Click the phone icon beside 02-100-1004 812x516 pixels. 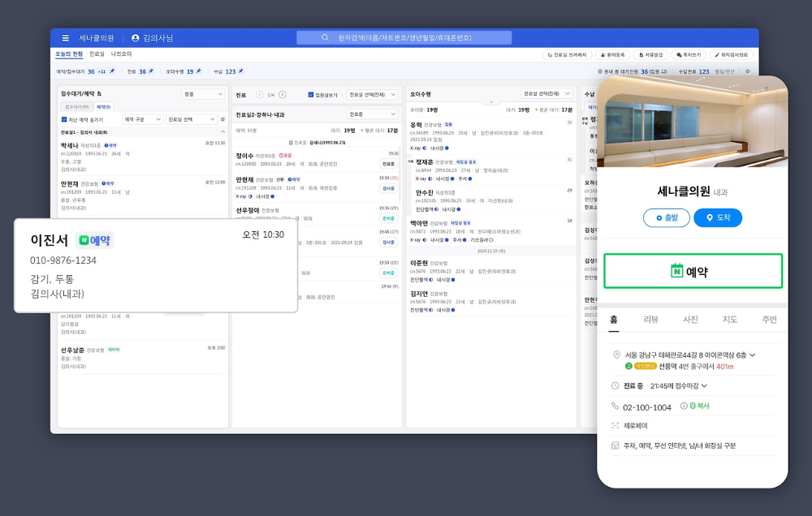pos(615,406)
